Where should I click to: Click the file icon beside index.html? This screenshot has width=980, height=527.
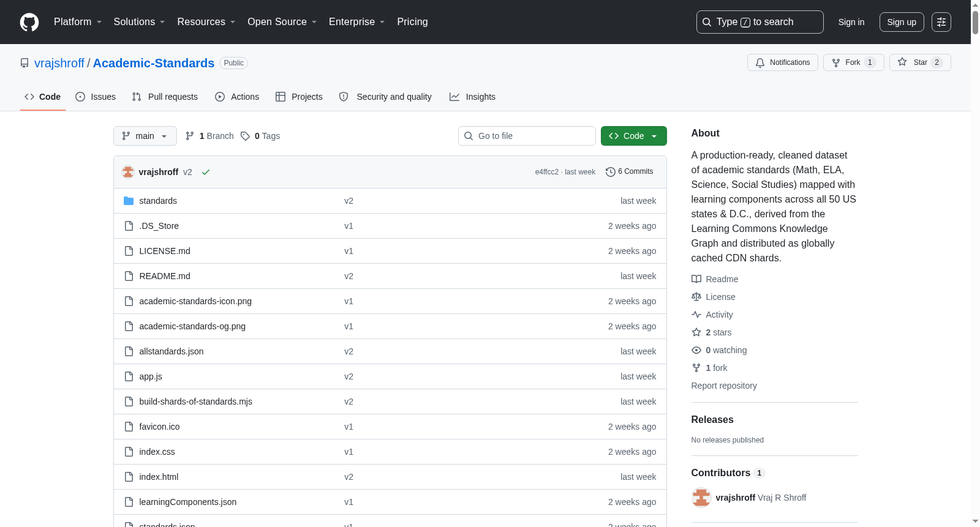click(129, 477)
